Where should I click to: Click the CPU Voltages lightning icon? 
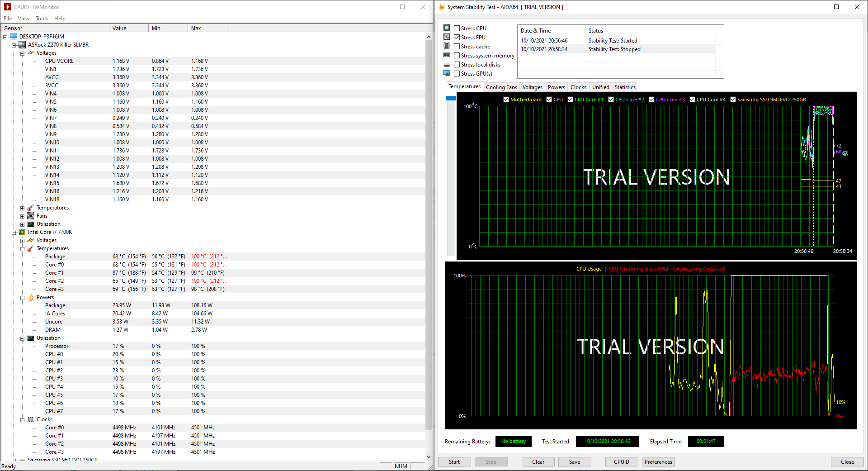[x=31, y=240]
